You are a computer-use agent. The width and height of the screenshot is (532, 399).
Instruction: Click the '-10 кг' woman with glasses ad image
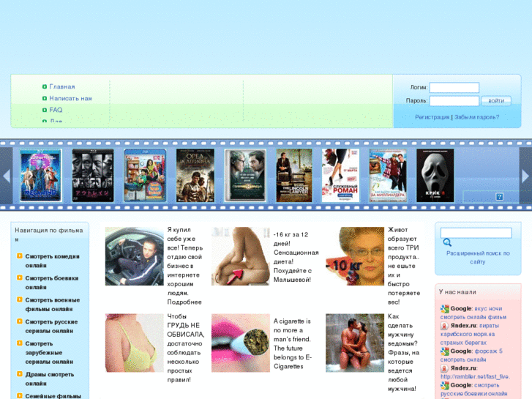(x=355, y=256)
